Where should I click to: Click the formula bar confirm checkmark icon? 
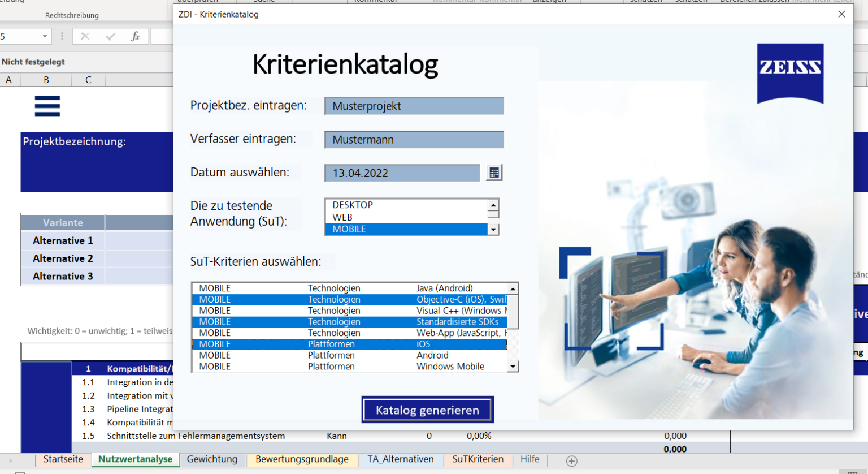point(110,37)
